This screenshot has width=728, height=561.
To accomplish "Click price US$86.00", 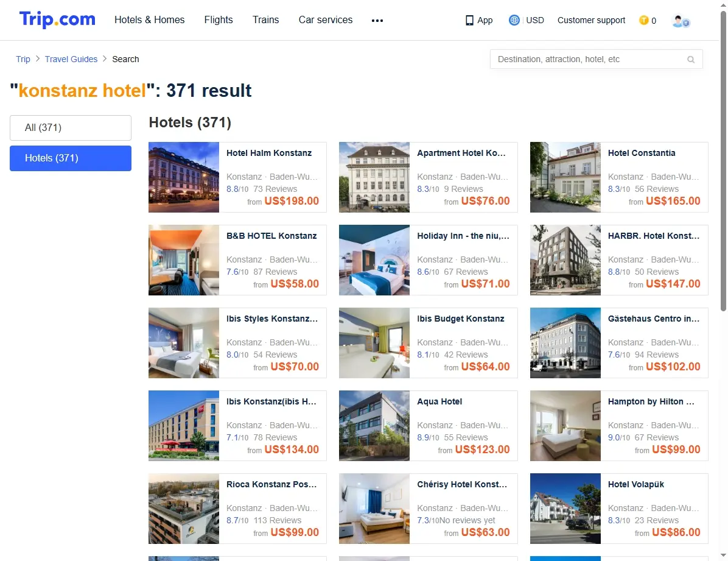I will (676, 532).
